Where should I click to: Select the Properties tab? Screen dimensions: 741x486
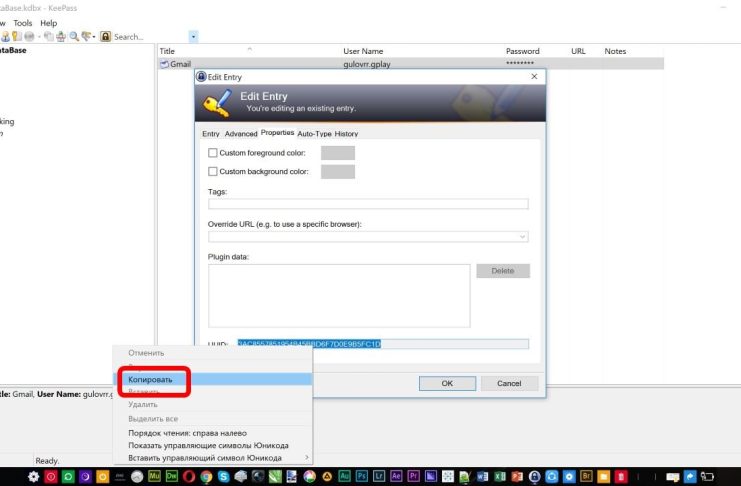click(x=277, y=132)
